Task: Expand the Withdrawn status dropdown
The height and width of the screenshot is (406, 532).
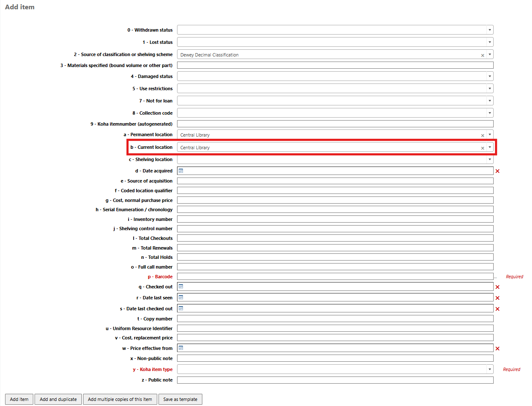Action: [x=490, y=30]
